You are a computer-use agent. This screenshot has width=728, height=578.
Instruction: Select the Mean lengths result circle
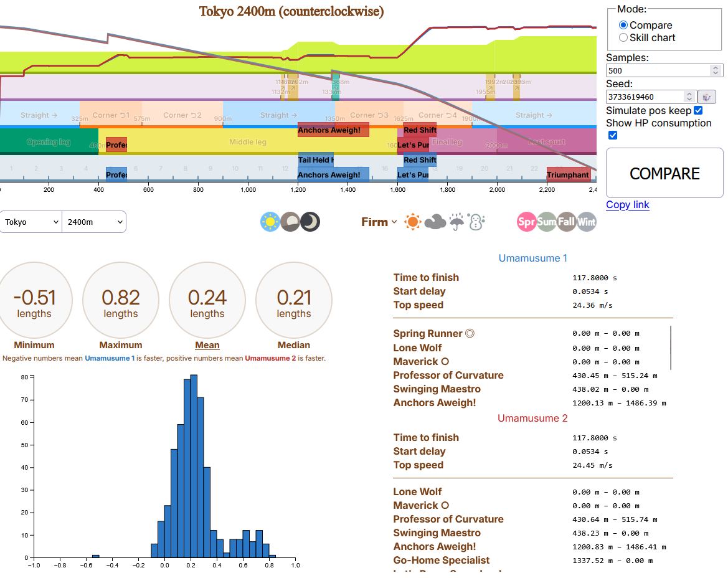click(x=207, y=300)
